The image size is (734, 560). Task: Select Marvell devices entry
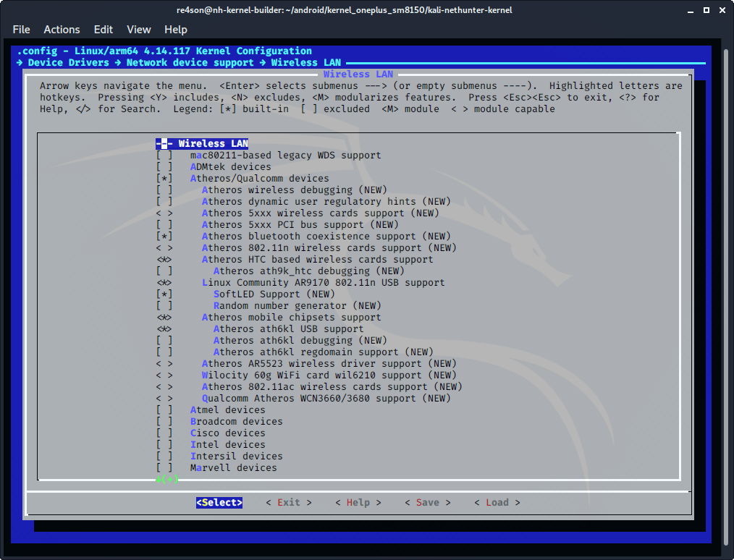coord(233,467)
